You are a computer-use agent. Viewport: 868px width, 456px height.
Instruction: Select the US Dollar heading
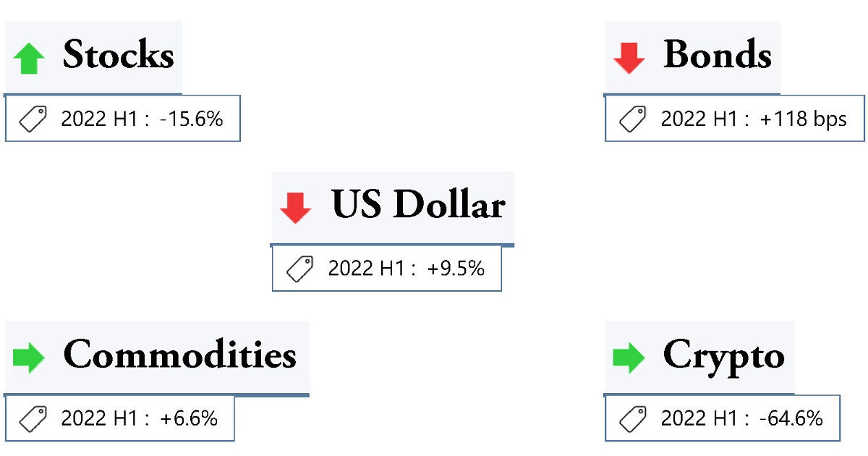coord(417,206)
